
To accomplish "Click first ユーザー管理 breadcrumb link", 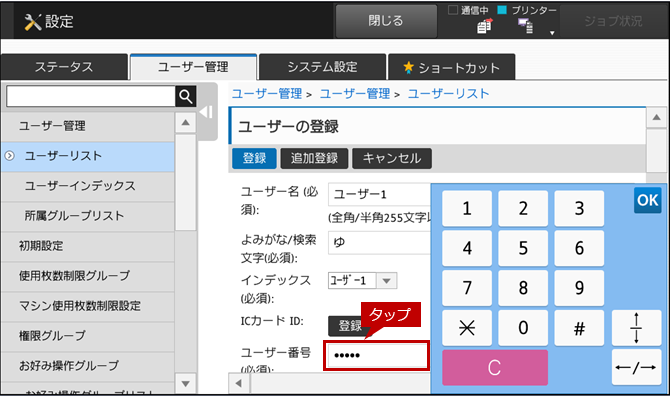I will [x=267, y=94].
